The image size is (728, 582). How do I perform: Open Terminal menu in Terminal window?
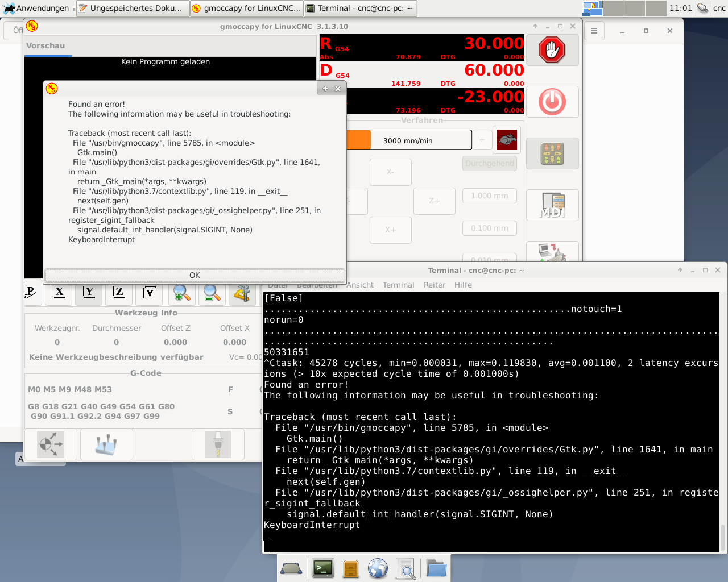398,285
